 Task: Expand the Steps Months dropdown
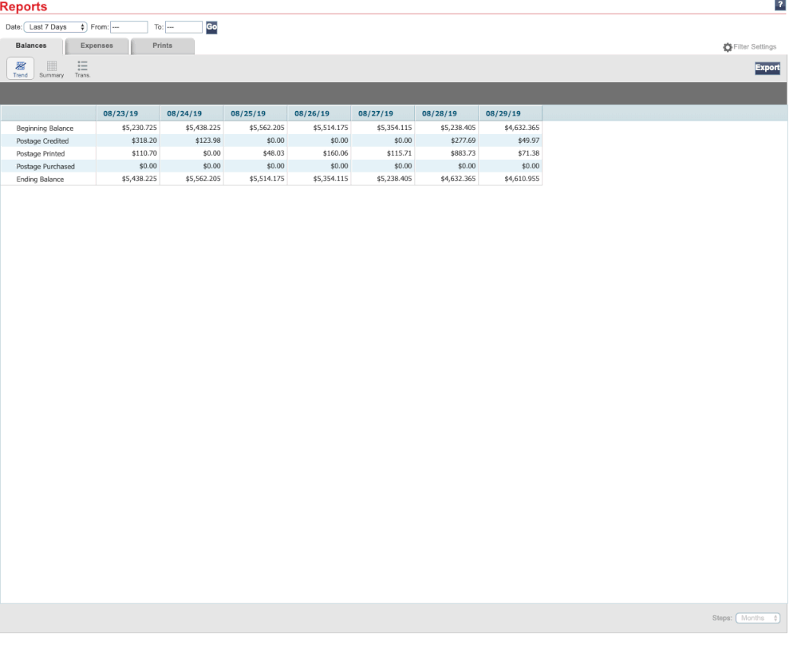tap(758, 618)
